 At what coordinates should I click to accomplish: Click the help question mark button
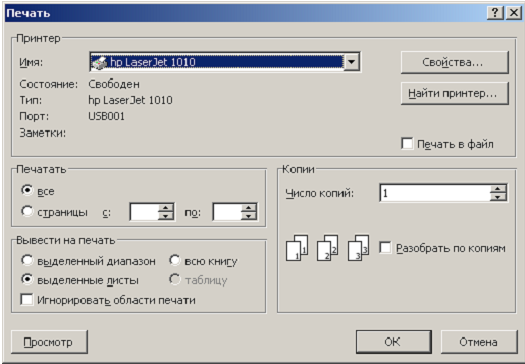(x=495, y=13)
